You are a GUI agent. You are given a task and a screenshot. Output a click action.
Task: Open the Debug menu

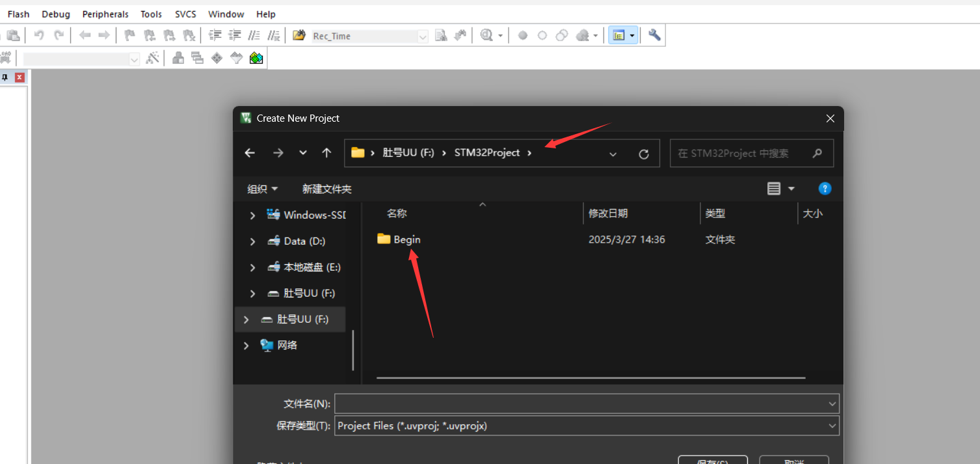56,14
